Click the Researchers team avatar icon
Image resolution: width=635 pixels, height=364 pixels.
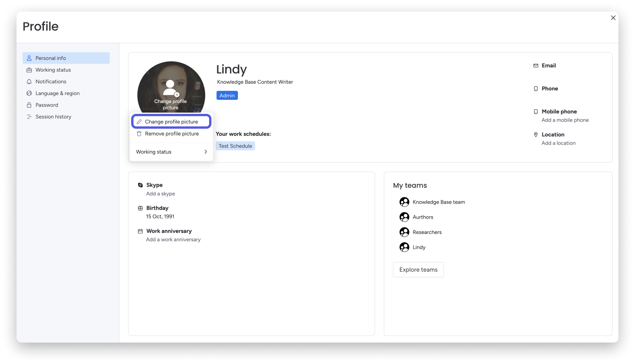tap(404, 232)
